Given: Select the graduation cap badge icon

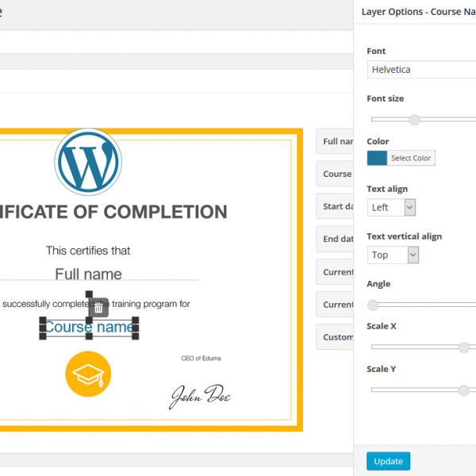Looking at the screenshot, I should (x=88, y=374).
